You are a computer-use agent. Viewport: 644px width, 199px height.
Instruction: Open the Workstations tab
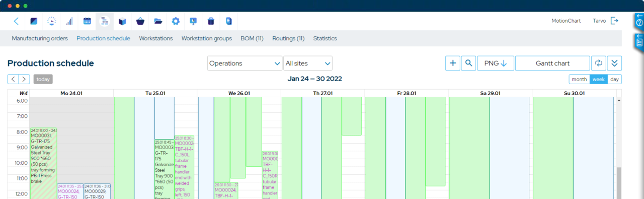point(156,38)
